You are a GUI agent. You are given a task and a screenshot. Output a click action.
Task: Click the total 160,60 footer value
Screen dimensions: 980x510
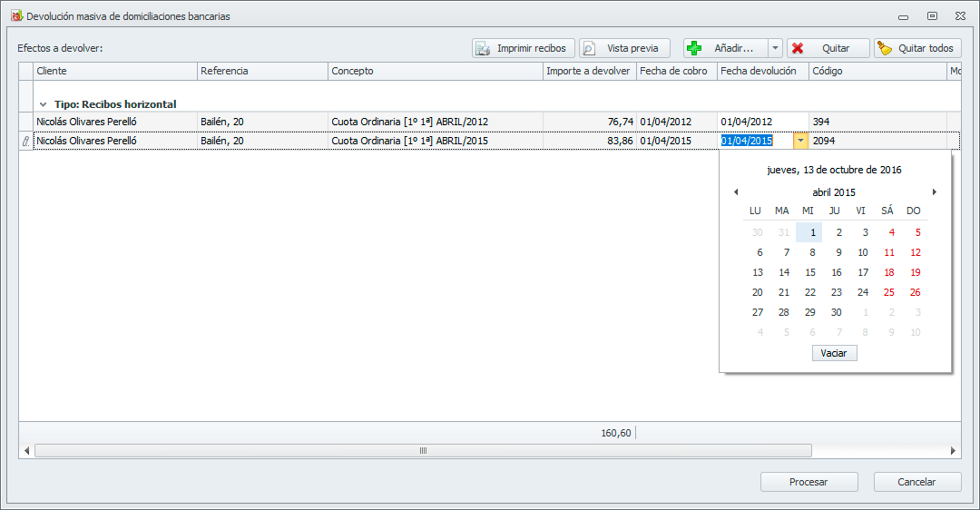(615, 433)
